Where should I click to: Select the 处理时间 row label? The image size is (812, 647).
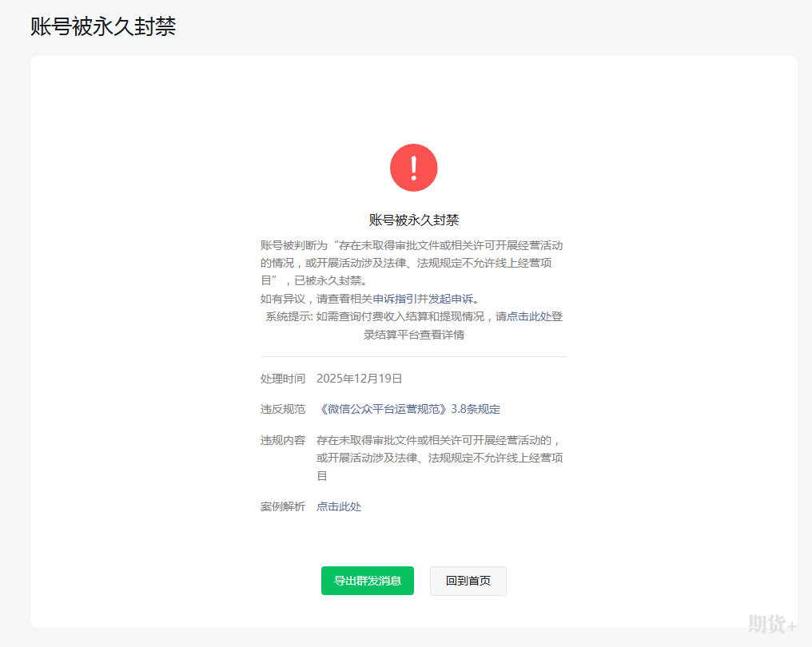tap(283, 378)
